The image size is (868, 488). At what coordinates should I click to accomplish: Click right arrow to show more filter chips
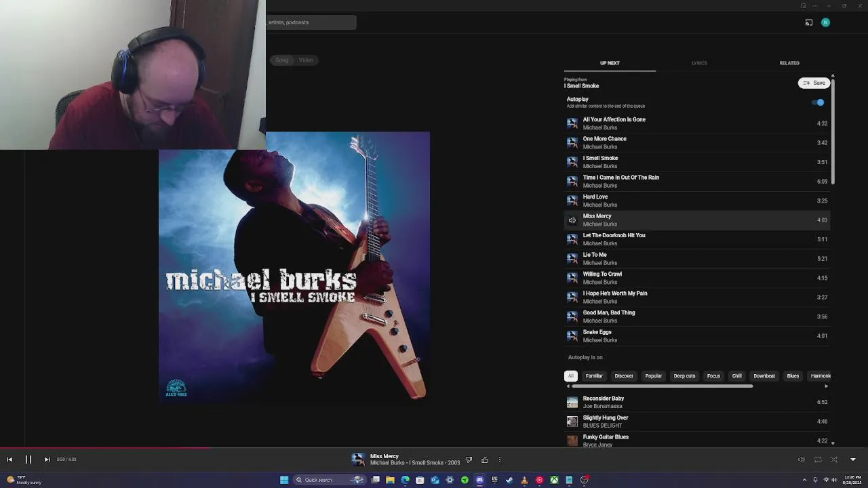(826, 386)
